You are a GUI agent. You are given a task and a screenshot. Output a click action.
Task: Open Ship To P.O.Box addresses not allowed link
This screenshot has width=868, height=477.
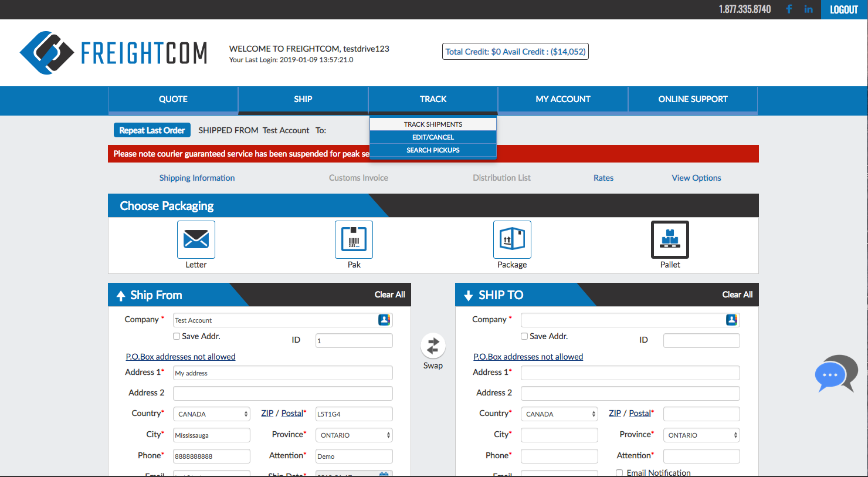(x=528, y=357)
